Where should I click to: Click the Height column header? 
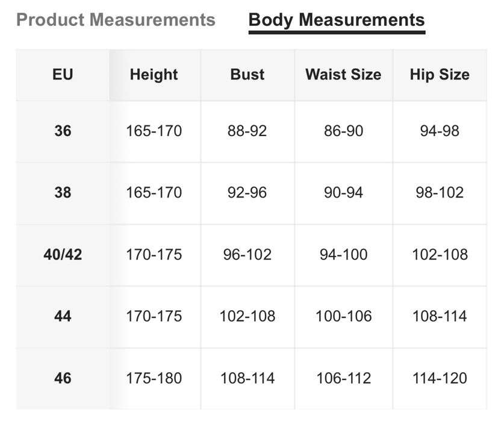[154, 75]
